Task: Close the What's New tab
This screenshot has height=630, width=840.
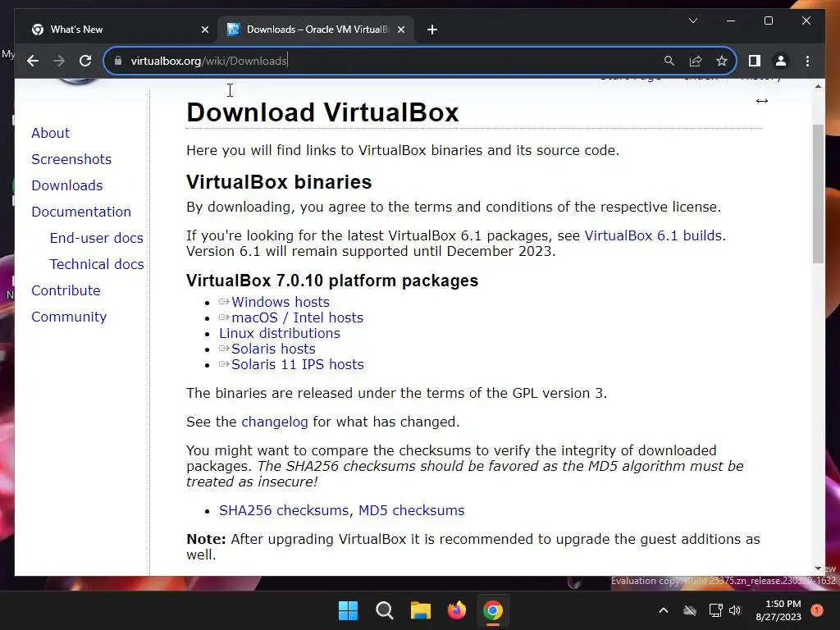Action: click(x=204, y=30)
